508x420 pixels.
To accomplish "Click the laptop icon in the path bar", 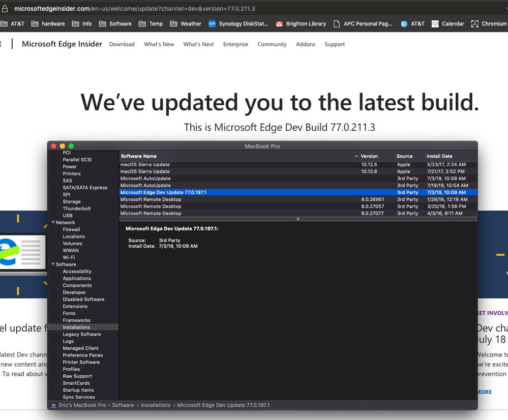I will pyautogui.click(x=54, y=405).
